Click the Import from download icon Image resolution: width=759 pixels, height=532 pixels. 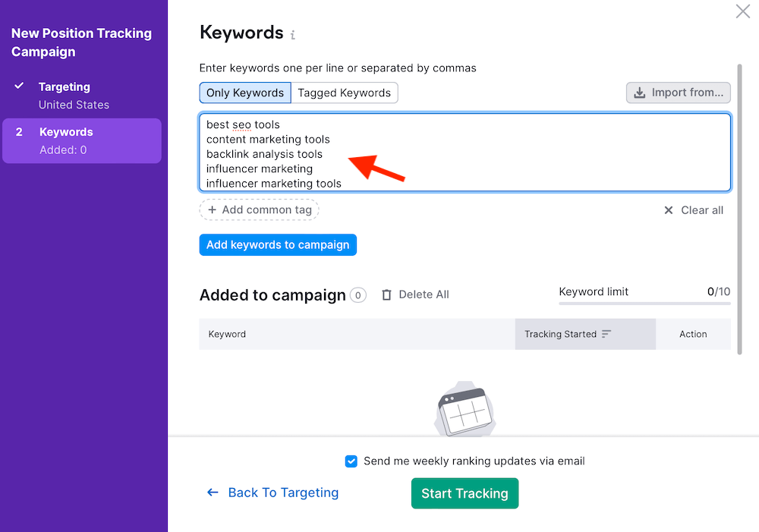639,93
